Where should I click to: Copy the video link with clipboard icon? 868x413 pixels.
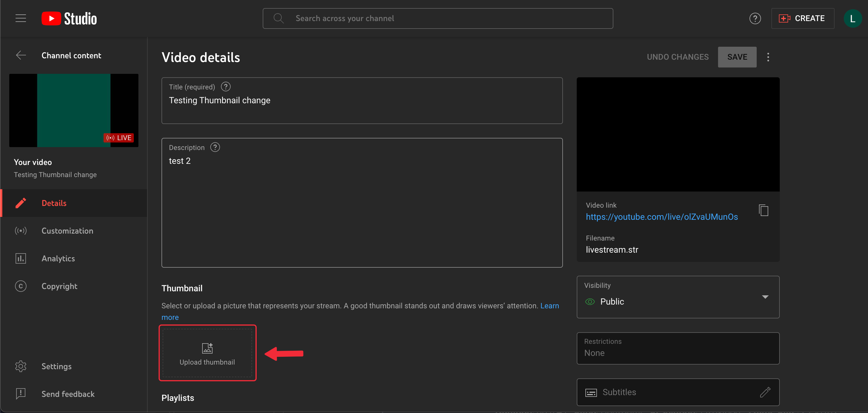[763, 210]
